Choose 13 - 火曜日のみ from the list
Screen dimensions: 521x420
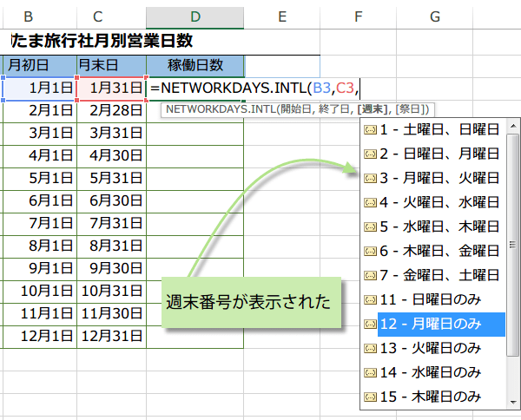click(x=431, y=348)
